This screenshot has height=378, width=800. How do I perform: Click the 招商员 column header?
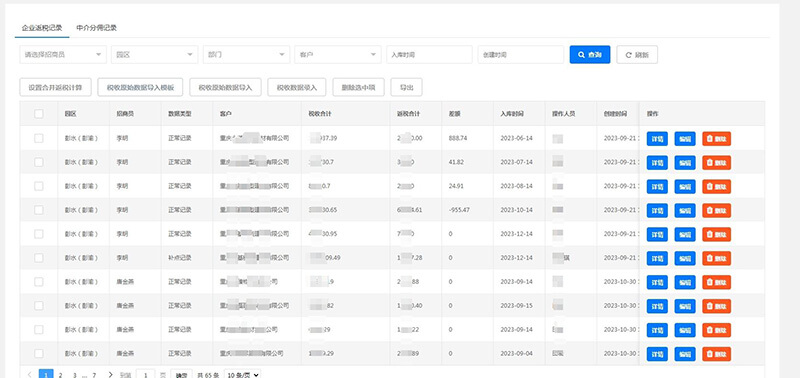(125, 114)
